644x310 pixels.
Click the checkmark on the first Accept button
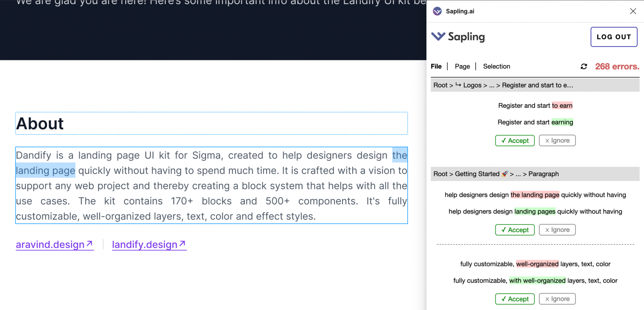504,140
